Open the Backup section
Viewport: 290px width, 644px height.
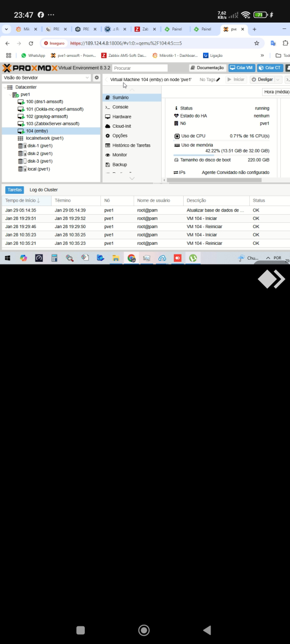[132, 165]
